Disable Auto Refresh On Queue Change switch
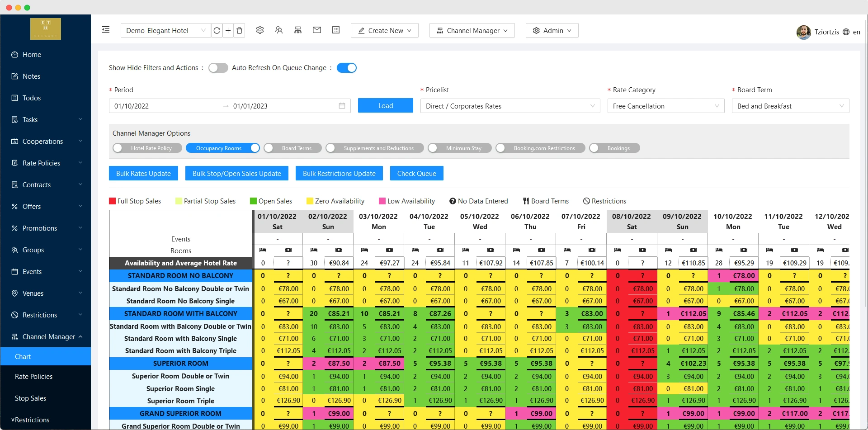Screen dimensions: 868x430 point(347,68)
